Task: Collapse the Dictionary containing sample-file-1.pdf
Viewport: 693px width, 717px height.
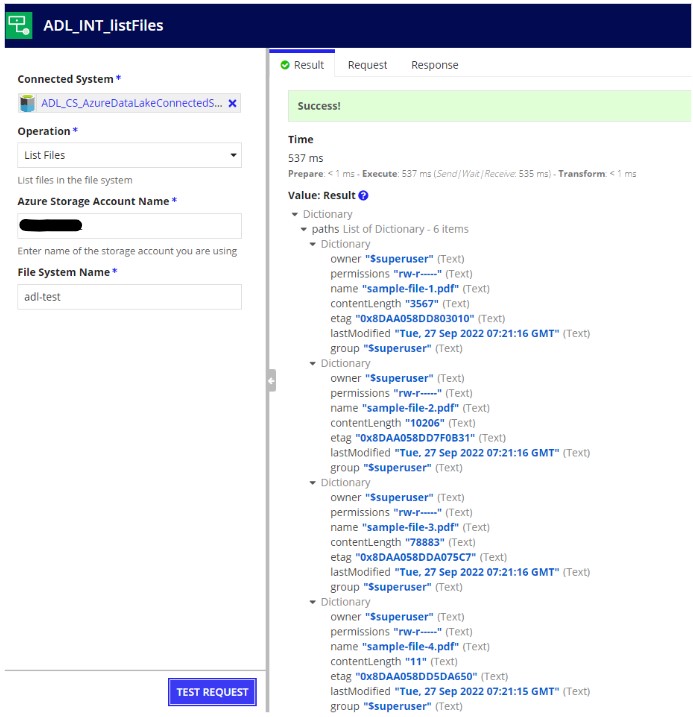Action: click(313, 244)
